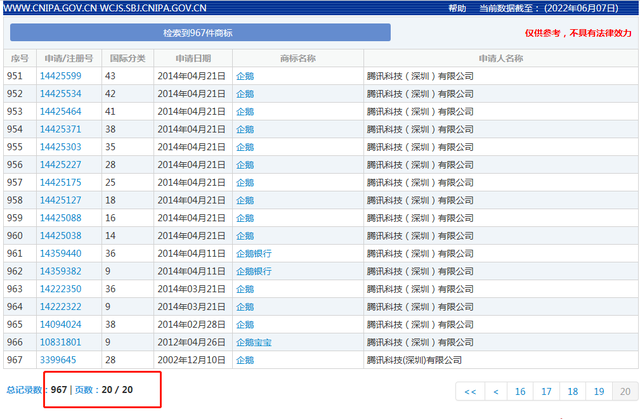The image size is (640, 419).
Task: Open trademark 企鹅 in row 951
Action: click(245, 76)
